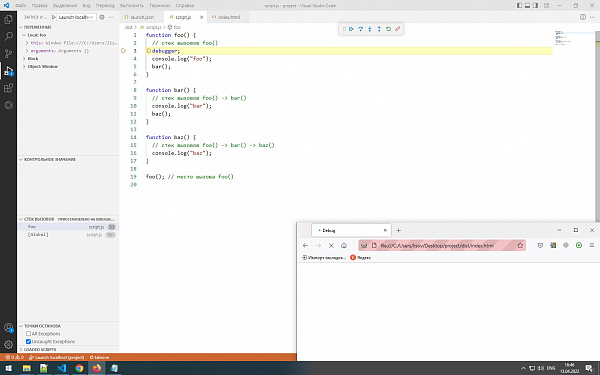Open the Файл menu
This screenshot has height=375, width=600.
click(x=20, y=5)
